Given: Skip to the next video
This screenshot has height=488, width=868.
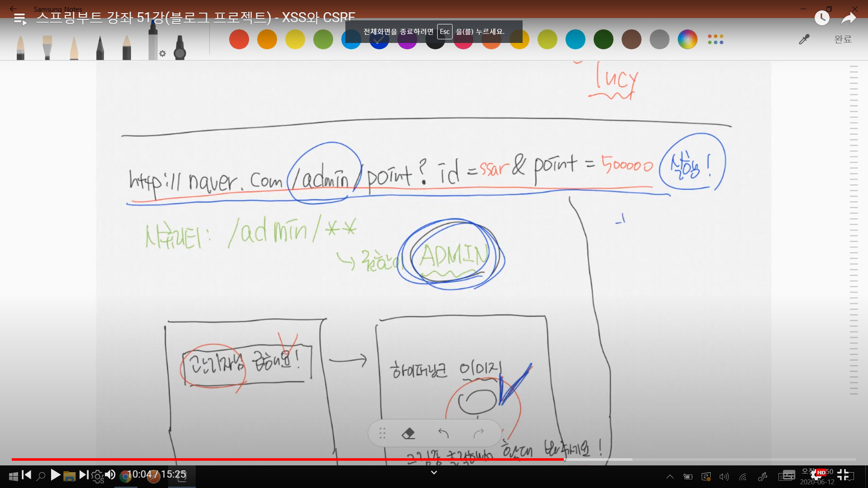Looking at the screenshot, I should click(84, 475).
